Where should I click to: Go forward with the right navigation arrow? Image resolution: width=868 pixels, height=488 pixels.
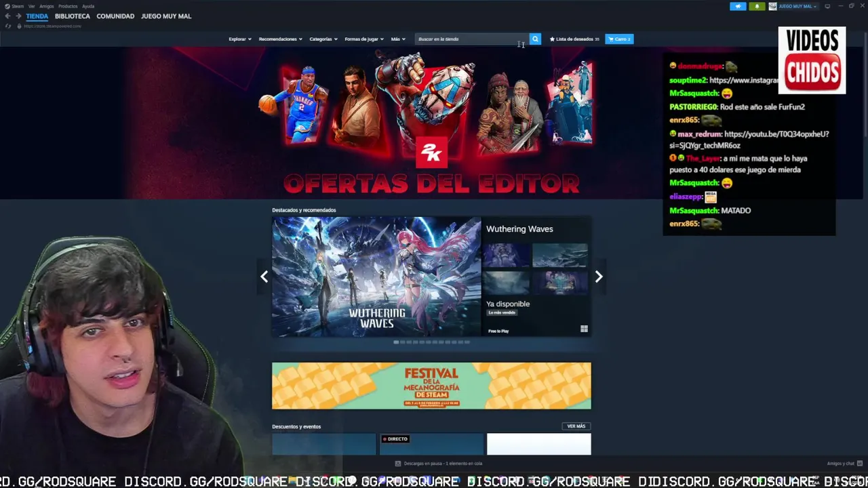click(18, 16)
